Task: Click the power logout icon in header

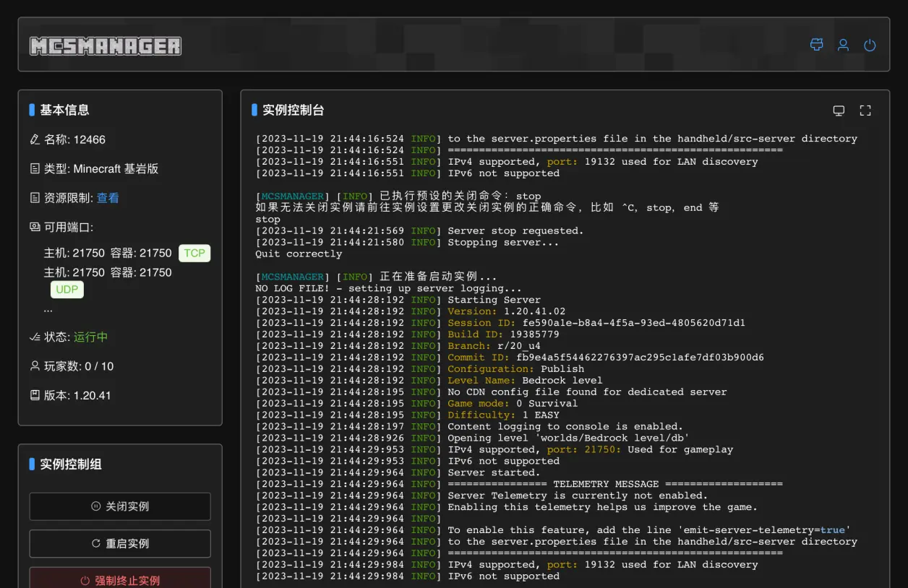Action: pos(870,45)
